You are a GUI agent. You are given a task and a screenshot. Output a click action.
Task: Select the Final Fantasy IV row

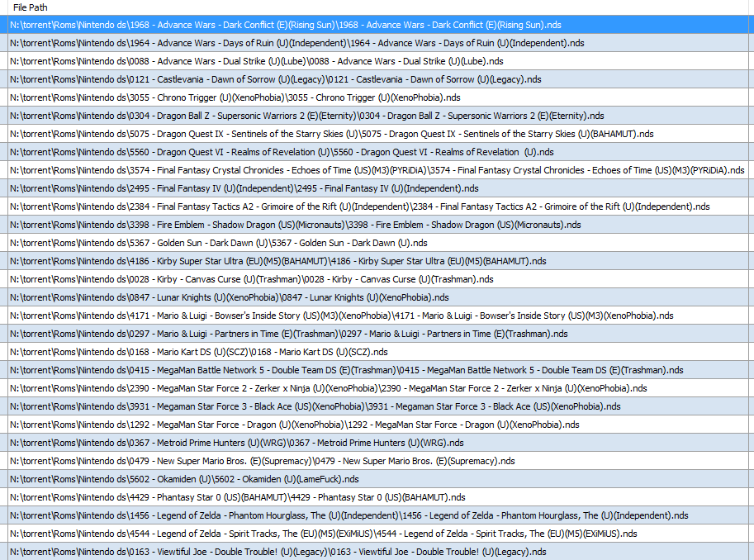378,188
